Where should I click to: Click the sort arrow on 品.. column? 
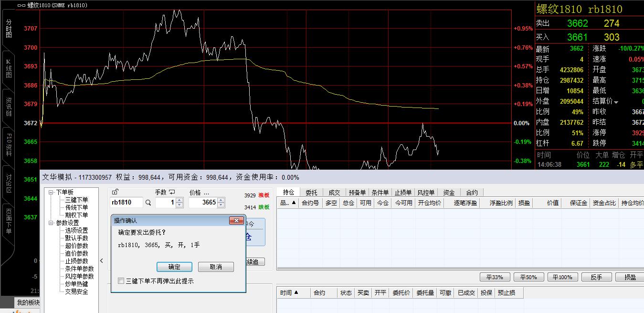(x=294, y=203)
